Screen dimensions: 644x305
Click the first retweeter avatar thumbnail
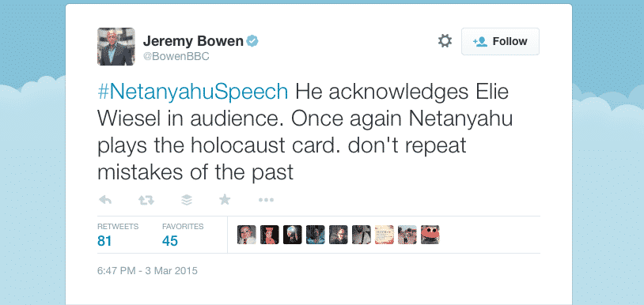click(246, 235)
